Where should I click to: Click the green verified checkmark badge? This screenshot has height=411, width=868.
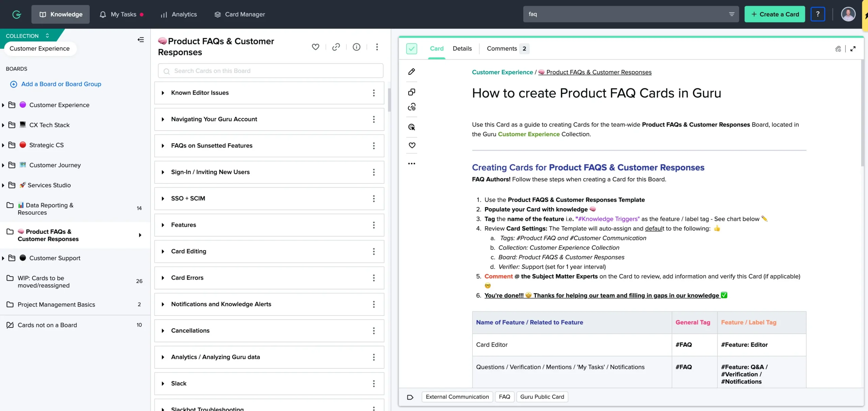(411, 48)
